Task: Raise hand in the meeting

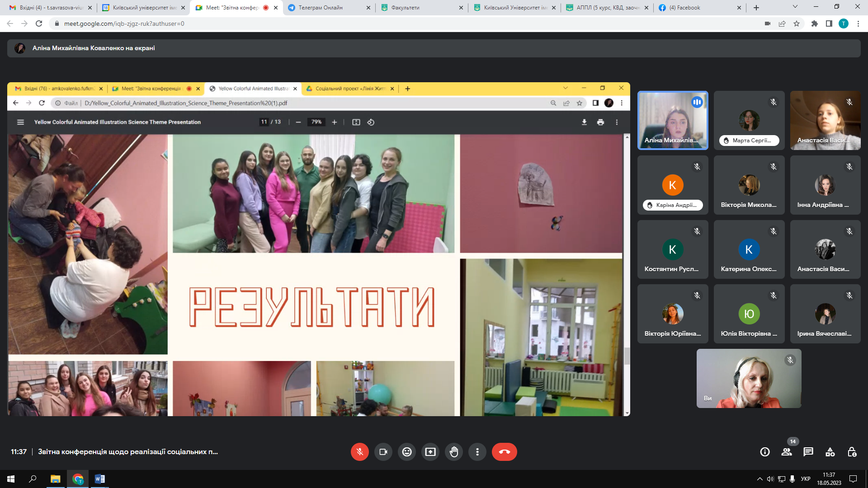Action: pyautogui.click(x=454, y=452)
